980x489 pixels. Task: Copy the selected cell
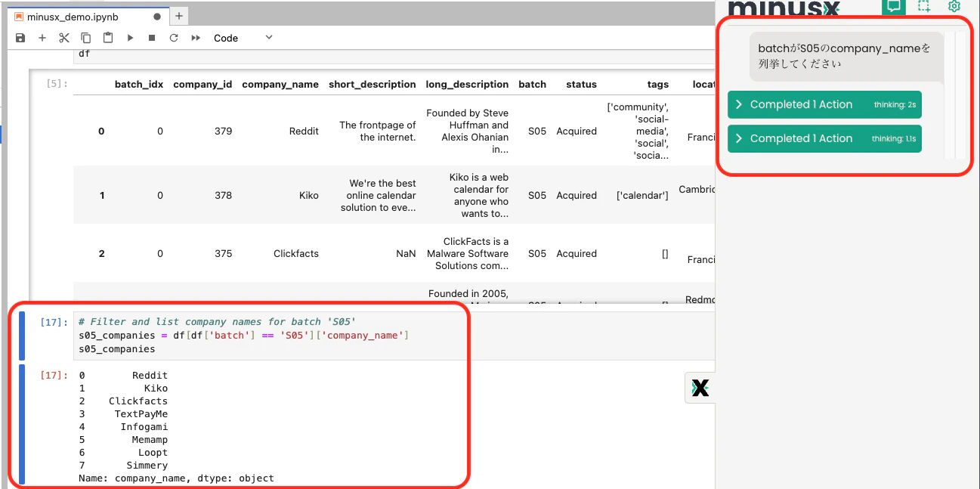point(86,38)
